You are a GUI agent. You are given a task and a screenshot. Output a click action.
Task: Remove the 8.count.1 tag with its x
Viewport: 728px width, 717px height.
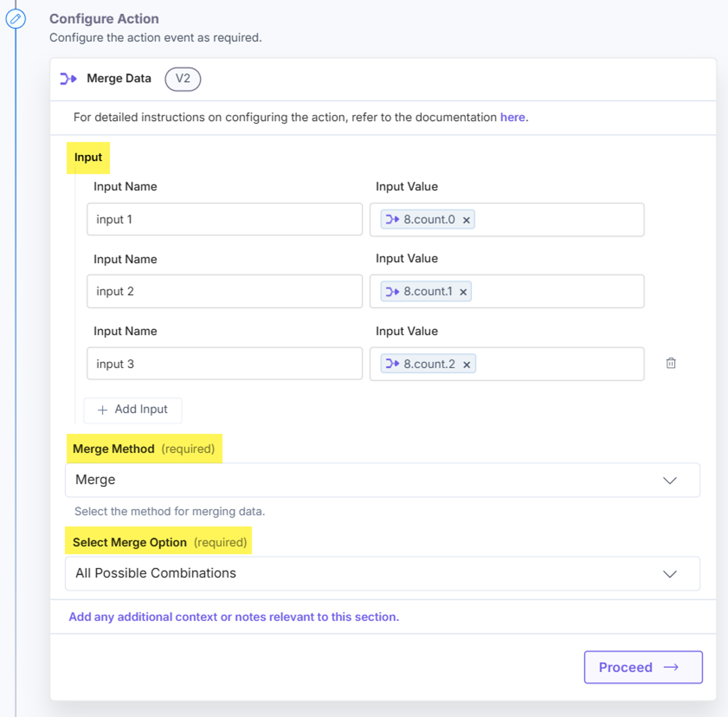point(463,292)
